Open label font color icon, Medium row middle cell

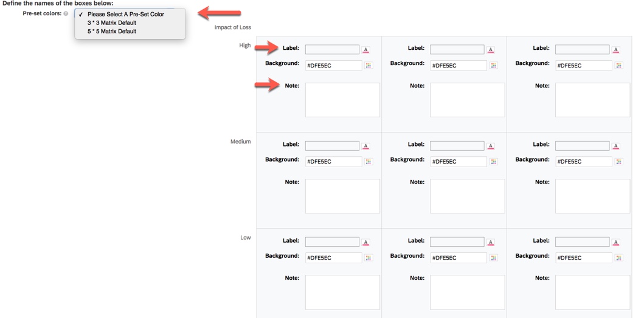click(491, 147)
